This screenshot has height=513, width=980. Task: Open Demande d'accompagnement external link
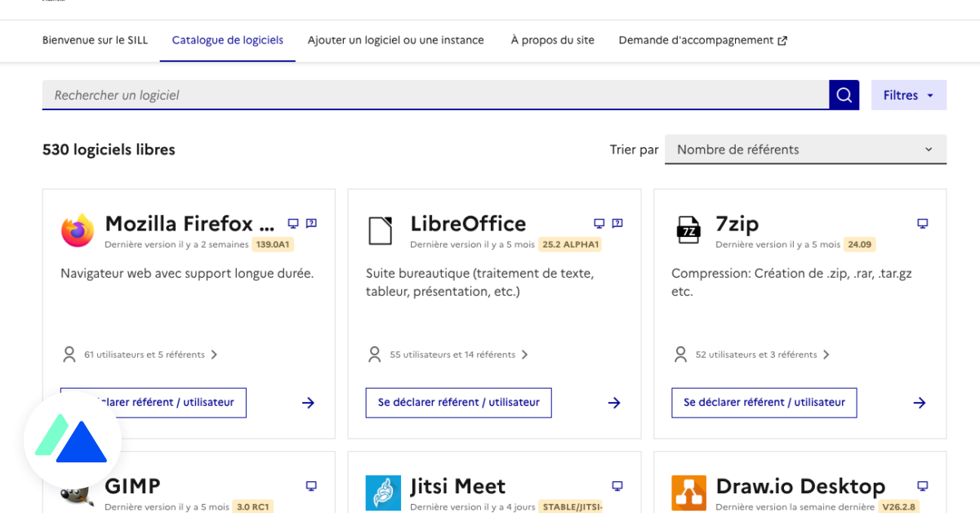pos(703,40)
